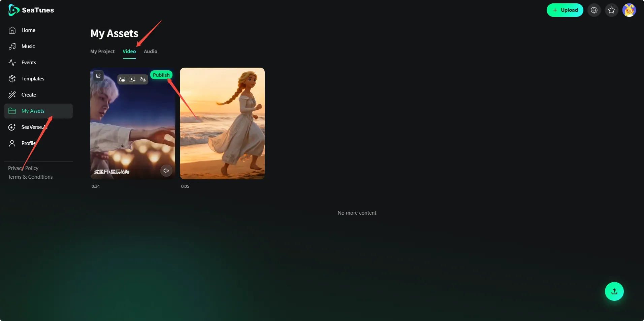Open the user avatar menu

[x=629, y=10]
